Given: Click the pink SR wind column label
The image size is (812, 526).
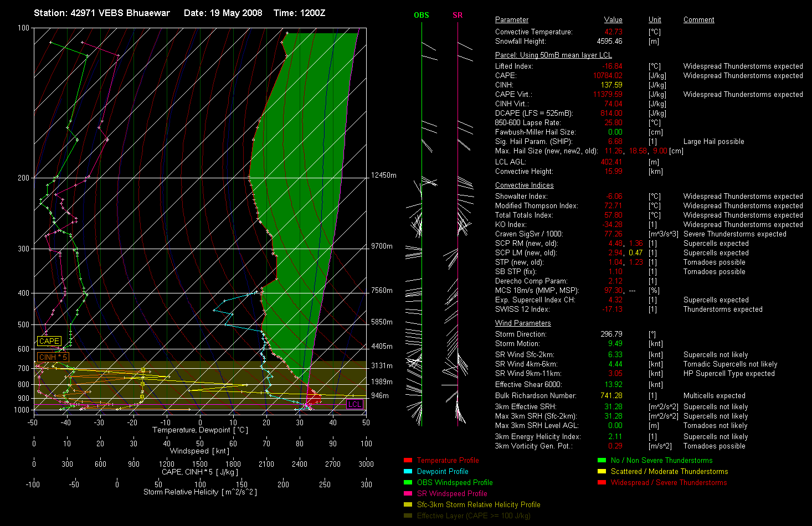Looking at the screenshot, I should 458,15.
